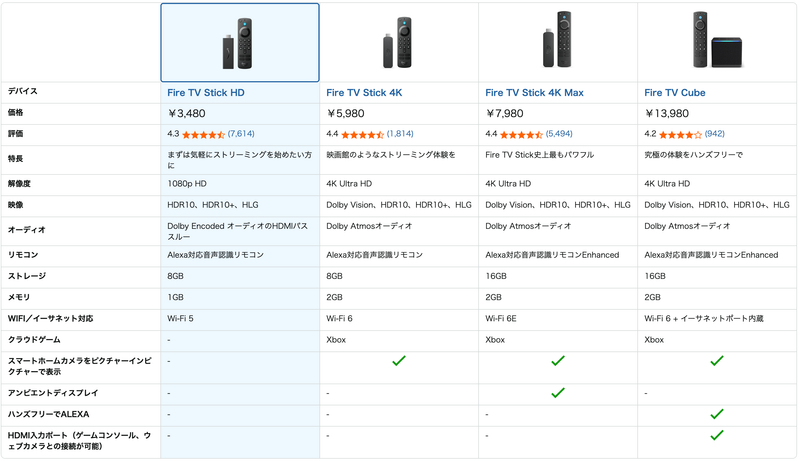Click the Fire TV Cube star rating
The image size is (800, 461).
680,134
